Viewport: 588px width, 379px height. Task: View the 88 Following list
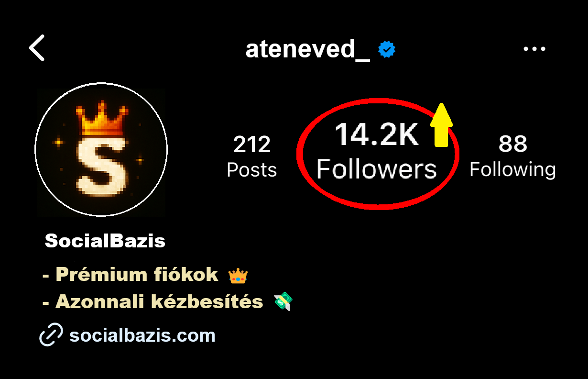pos(512,156)
